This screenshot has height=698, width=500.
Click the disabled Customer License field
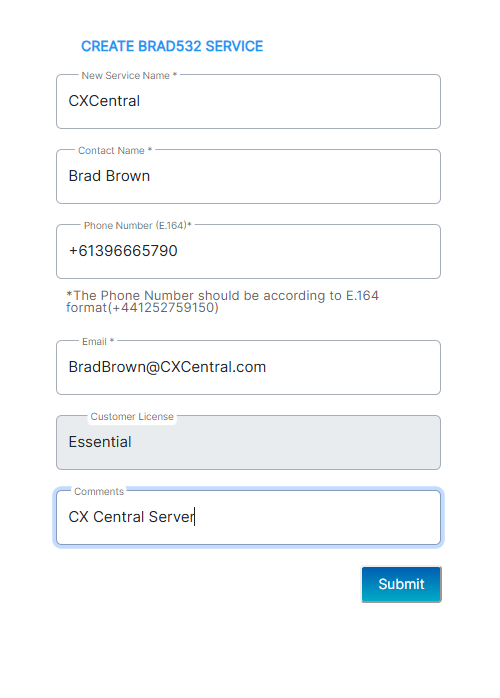point(248,442)
